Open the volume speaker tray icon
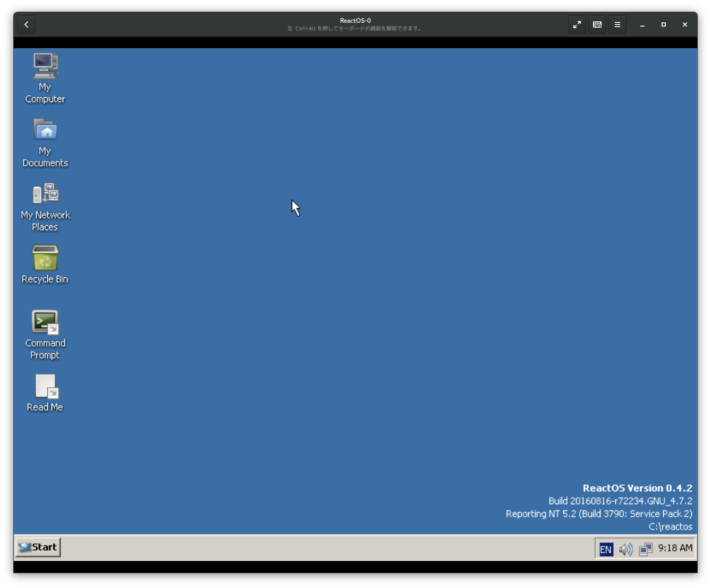 point(626,549)
